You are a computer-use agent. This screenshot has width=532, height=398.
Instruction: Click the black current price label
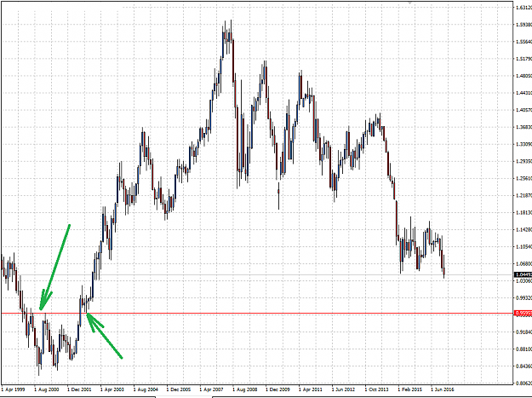523,274
